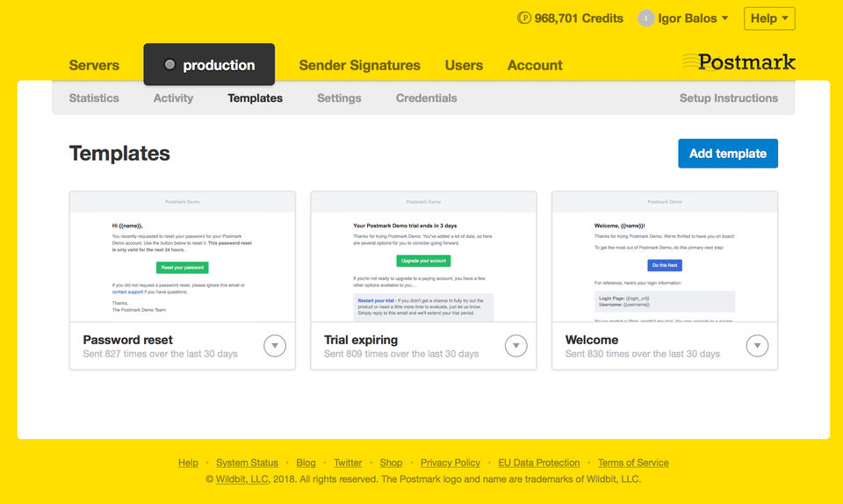Click the Trial expiring template title
The image size is (843, 504).
click(361, 340)
